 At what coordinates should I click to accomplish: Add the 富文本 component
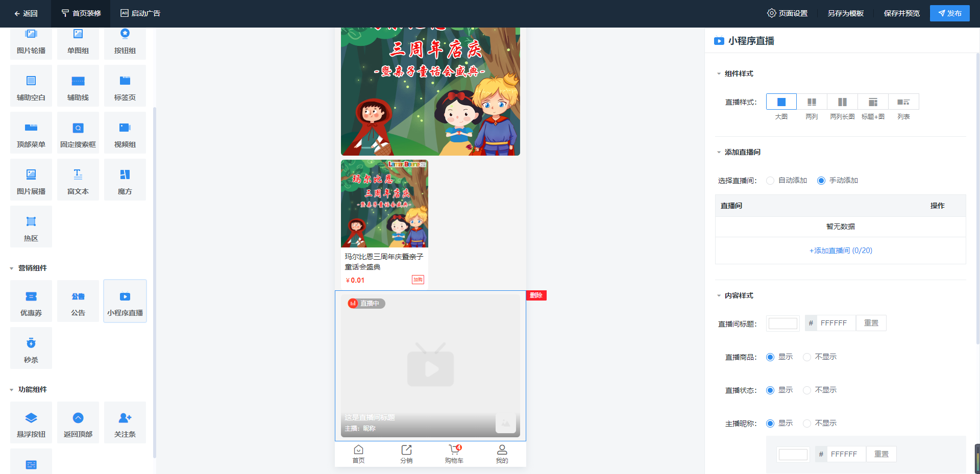(x=78, y=180)
